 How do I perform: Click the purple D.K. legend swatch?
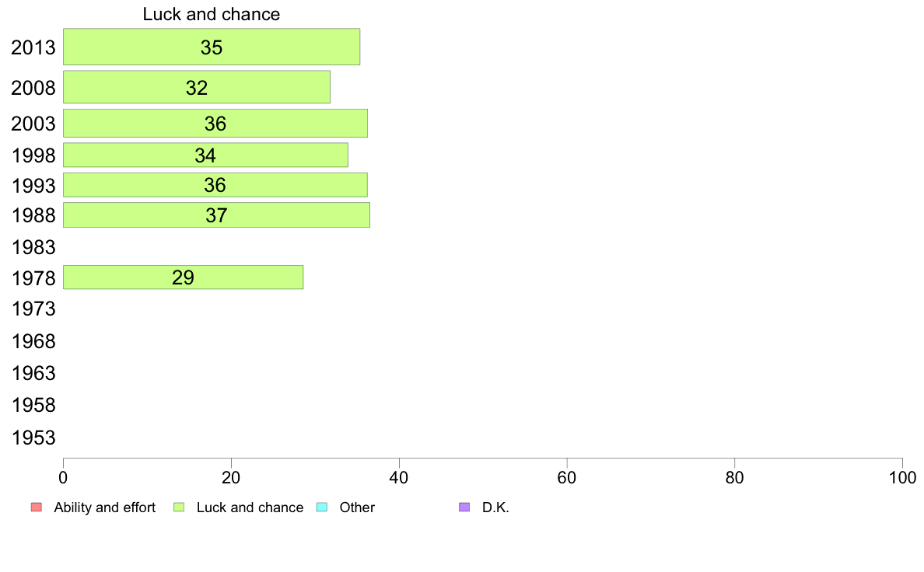click(464, 507)
